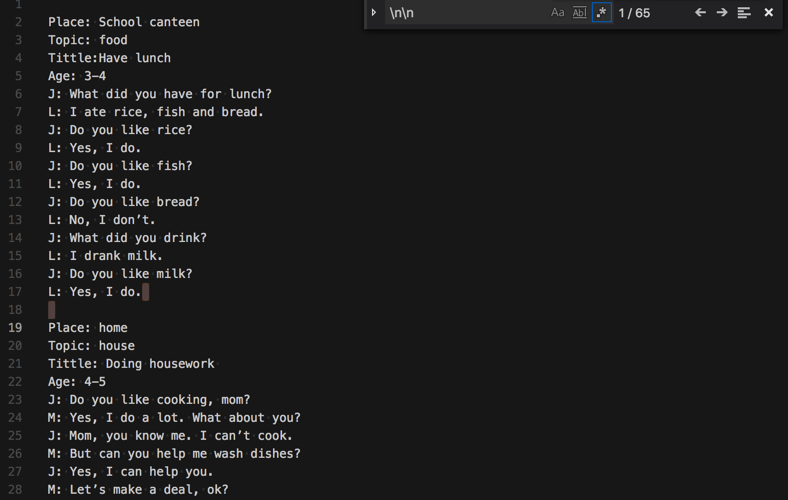
Task: Go to previous match arrow
Action: pos(700,13)
